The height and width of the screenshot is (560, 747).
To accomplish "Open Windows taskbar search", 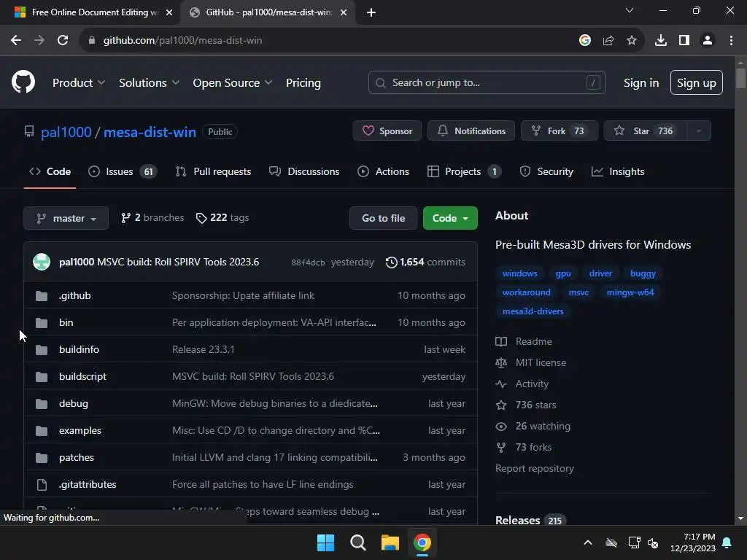I will tap(357, 542).
